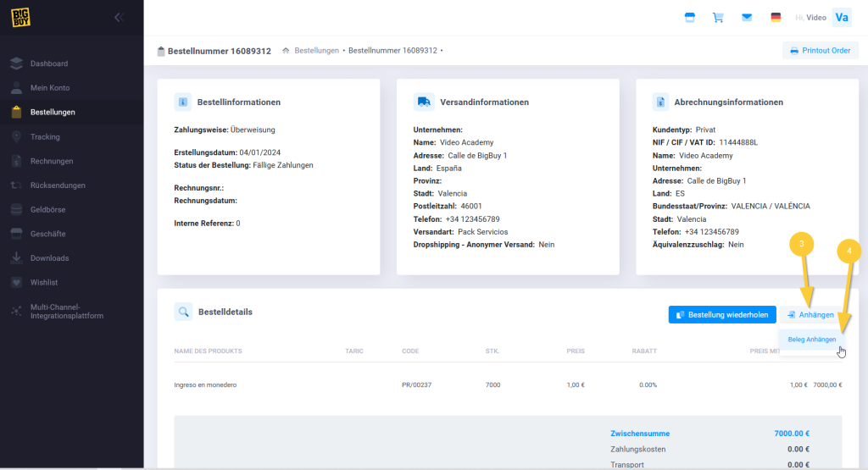Click the Geldbörse wallet icon in sidebar
The image size is (868, 470).
16,209
